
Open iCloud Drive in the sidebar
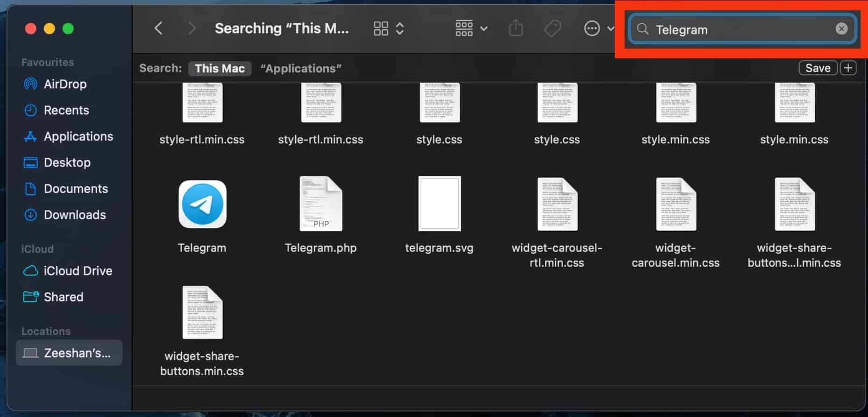(69, 271)
